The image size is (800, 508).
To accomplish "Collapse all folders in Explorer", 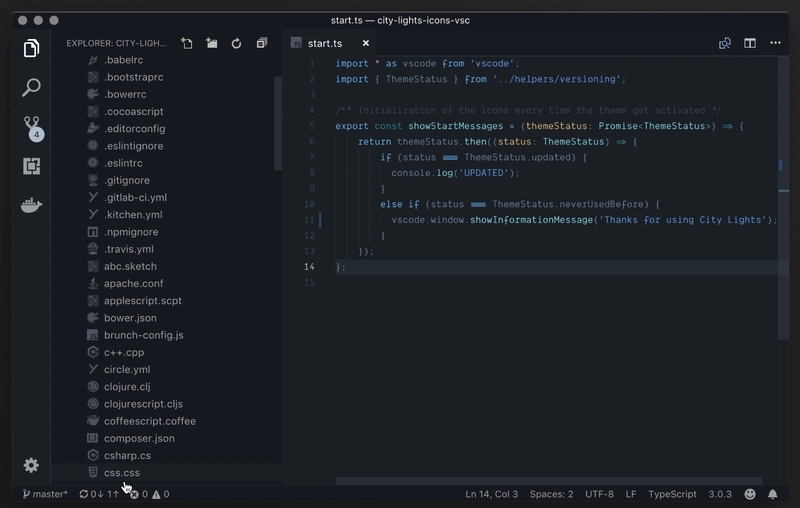I will point(262,43).
